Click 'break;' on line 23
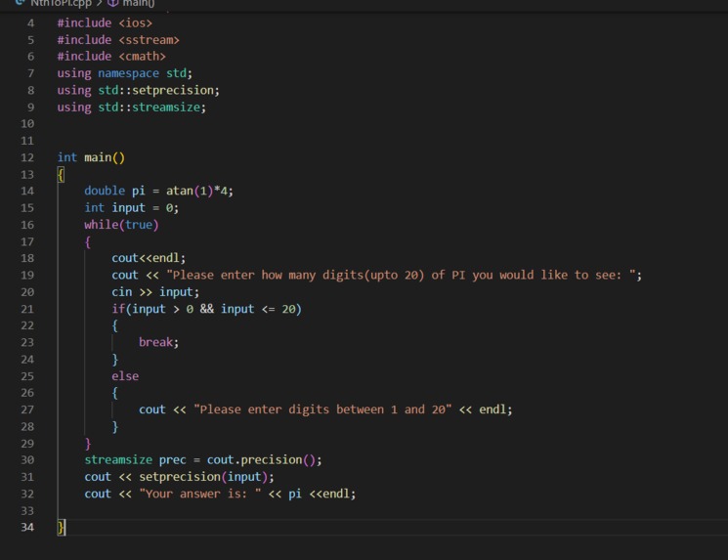 (x=158, y=342)
